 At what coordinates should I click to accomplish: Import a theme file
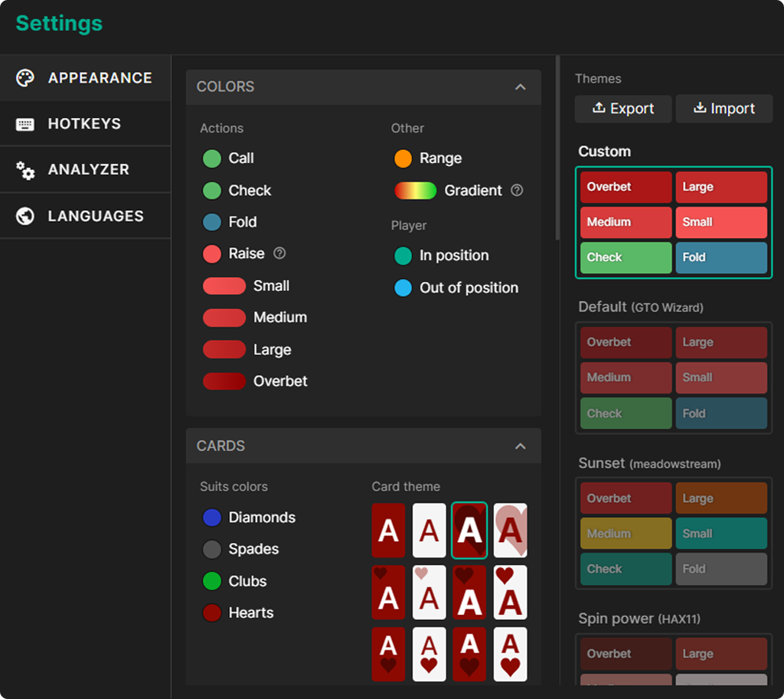pos(724,109)
